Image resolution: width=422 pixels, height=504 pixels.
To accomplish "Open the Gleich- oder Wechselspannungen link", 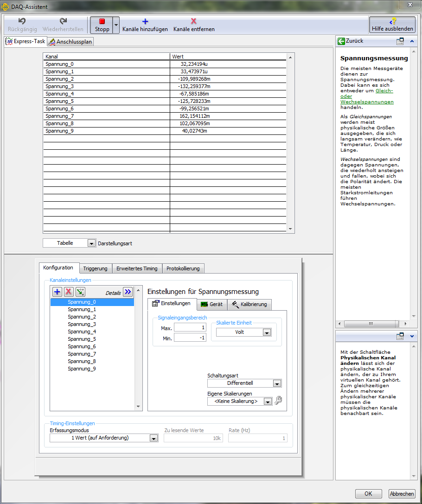I will 367,96.
